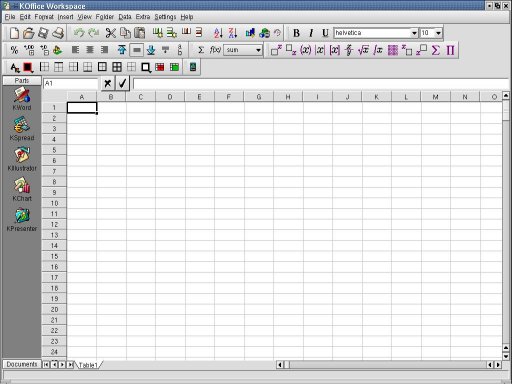Sort ascending with the A-Z icon
The image size is (512, 384).
point(218,33)
